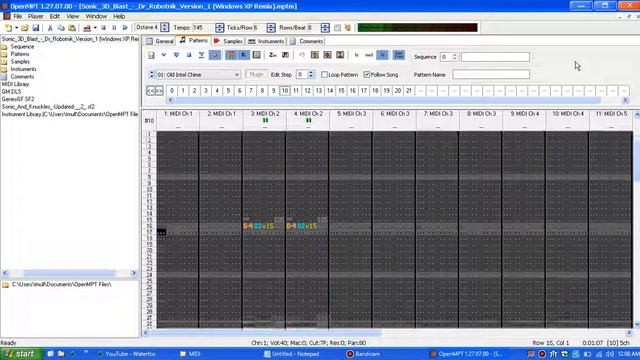Click the MIDI record icon in the main toolbar
This screenshot has height=360, width=640.
(87, 28)
